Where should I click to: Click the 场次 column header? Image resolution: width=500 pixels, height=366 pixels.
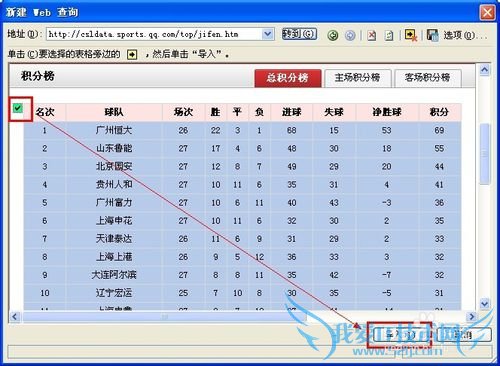pos(183,112)
